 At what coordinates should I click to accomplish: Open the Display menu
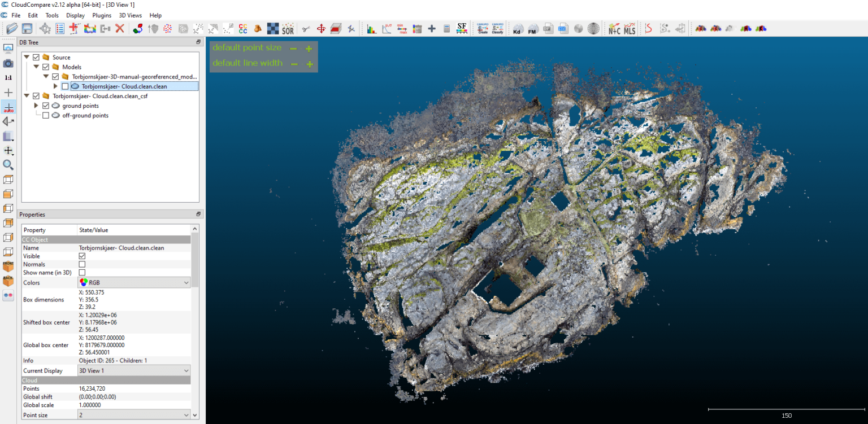[75, 15]
